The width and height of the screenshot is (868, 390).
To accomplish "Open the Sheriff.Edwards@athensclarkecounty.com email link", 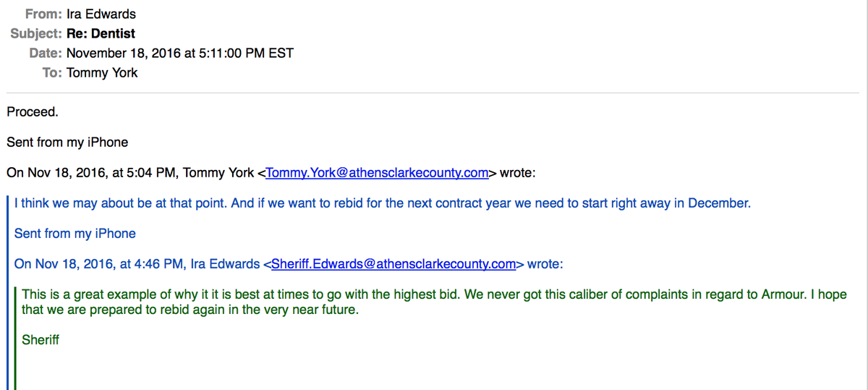I will pos(393,264).
